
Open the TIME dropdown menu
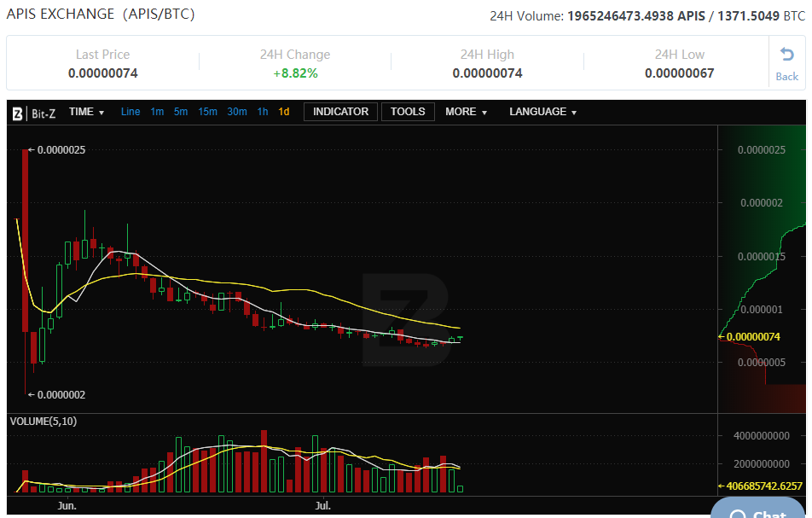(x=86, y=112)
